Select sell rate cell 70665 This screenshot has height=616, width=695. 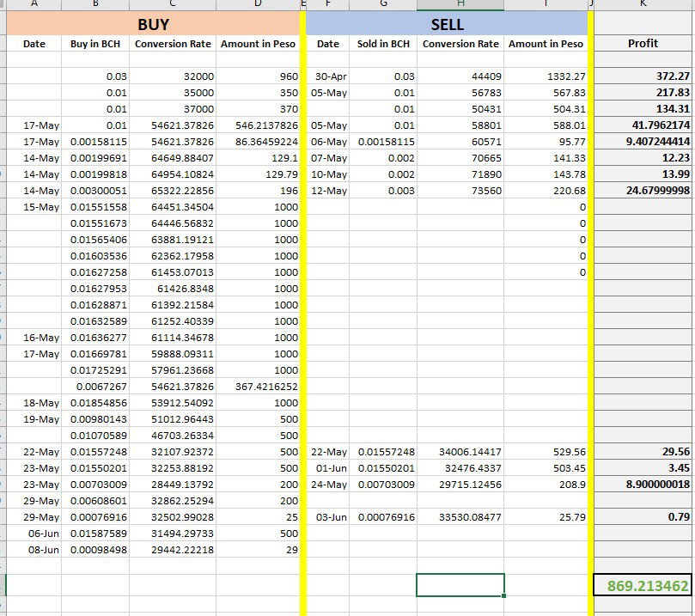460,158
